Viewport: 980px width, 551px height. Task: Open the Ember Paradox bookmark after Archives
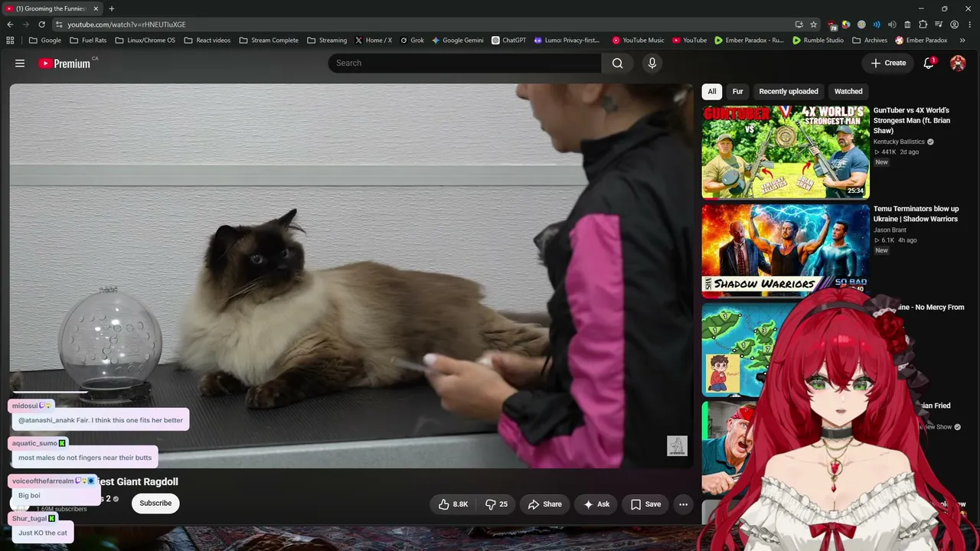click(x=922, y=41)
